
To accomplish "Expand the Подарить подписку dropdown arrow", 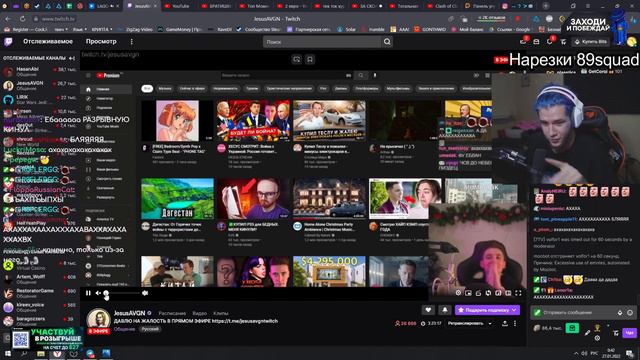I will pos(514,310).
